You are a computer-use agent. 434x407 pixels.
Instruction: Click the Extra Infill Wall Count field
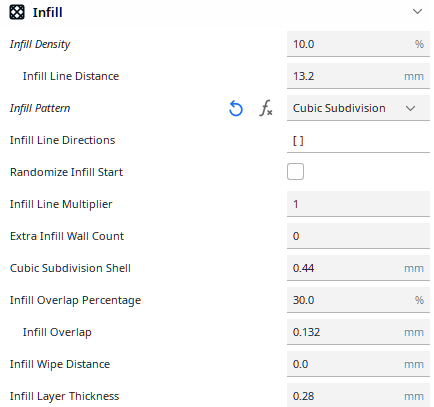(358, 236)
